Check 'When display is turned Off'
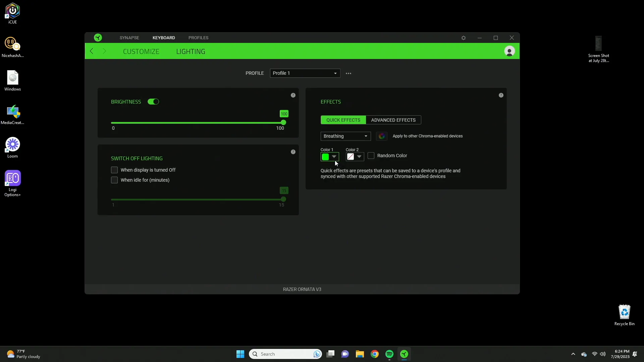This screenshot has height=362, width=644. tap(114, 170)
